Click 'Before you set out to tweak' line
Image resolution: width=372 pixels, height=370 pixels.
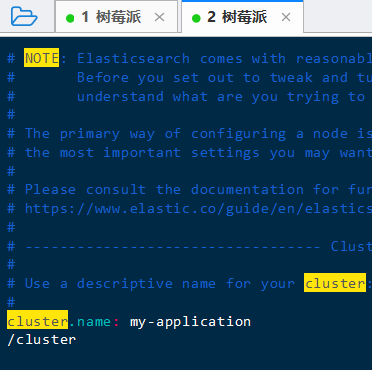(189, 78)
